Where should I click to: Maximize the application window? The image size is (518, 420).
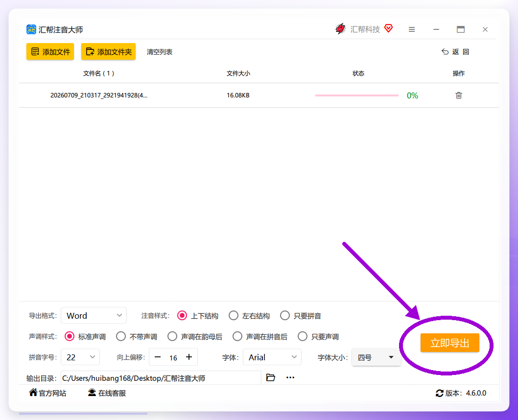click(x=461, y=29)
